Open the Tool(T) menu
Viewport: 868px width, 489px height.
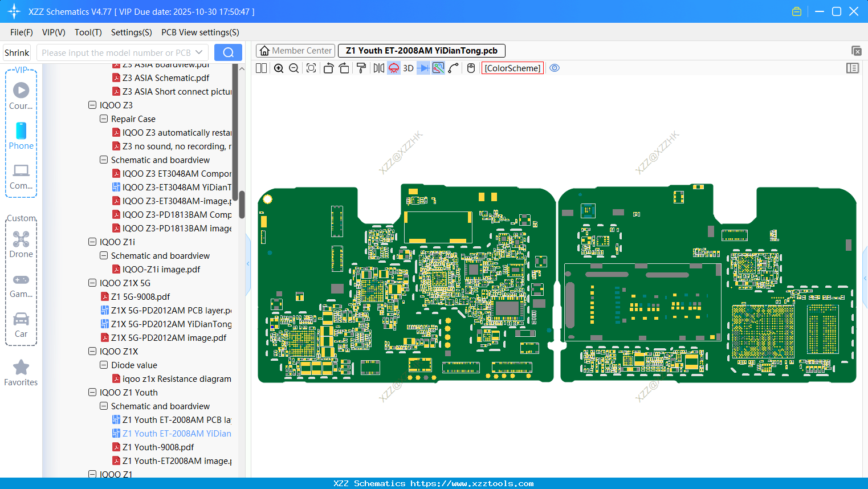(x=88, y=32)
